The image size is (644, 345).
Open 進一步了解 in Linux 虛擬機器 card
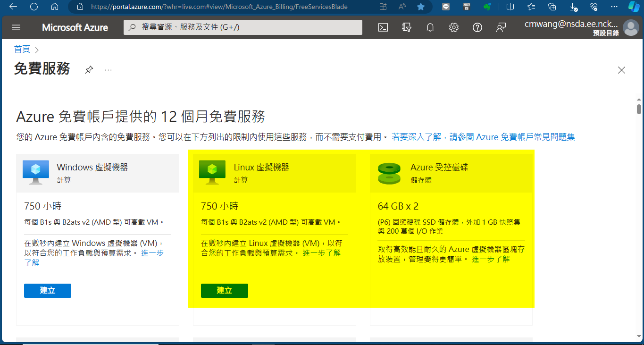[x=322, y=253]
